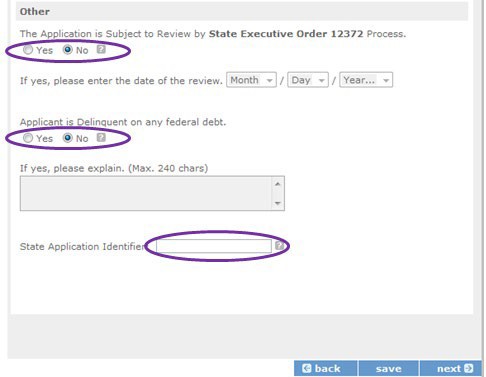Open help icon beside Executive Order question

(x=101, y=50)
